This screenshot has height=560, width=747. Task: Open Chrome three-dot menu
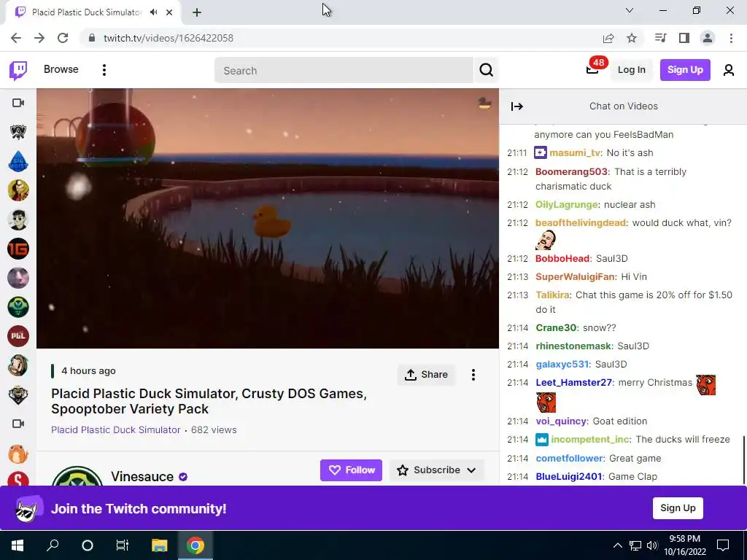731,38
